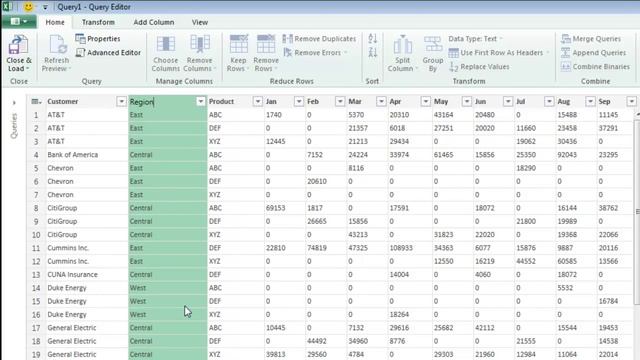Open the Region column filter dropdown
The height and width of the screenshot is (360, 640).
200,101
